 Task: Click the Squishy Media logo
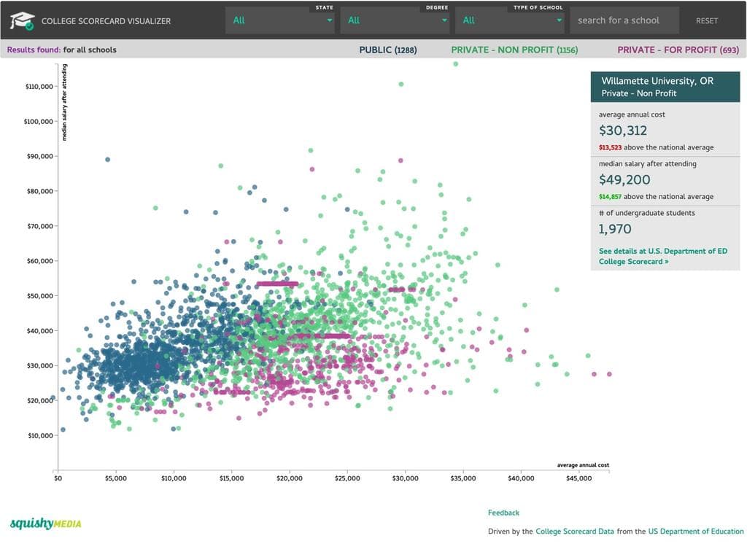click(45, 524)
